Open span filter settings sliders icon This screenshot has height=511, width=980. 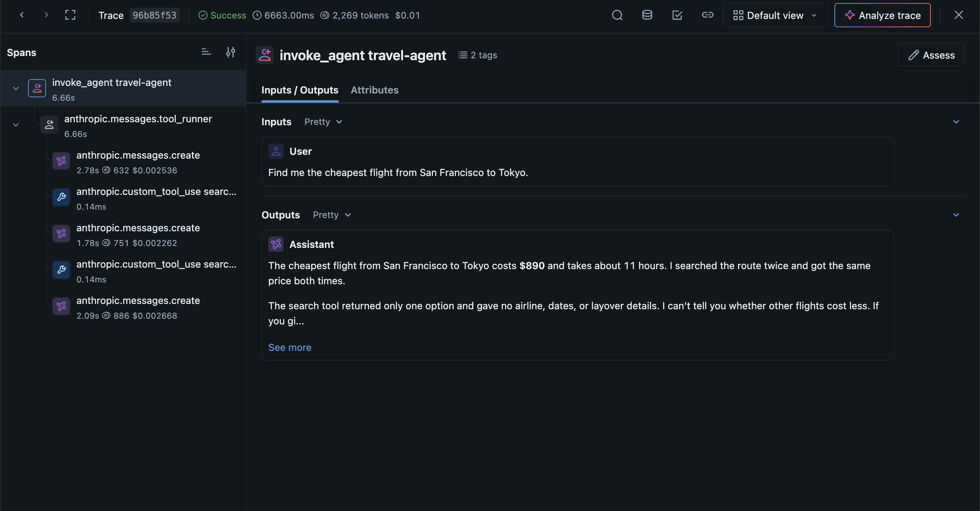[x=231, y=52]
